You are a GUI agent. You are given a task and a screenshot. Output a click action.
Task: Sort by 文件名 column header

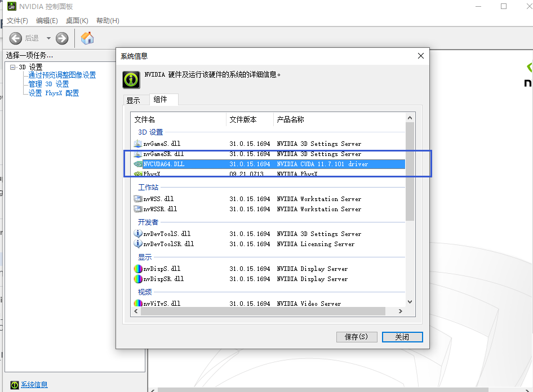[179, 119]
